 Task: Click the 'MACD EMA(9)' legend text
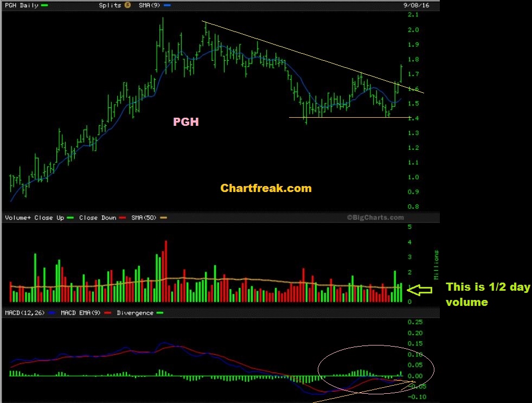(x=81, y=313)
